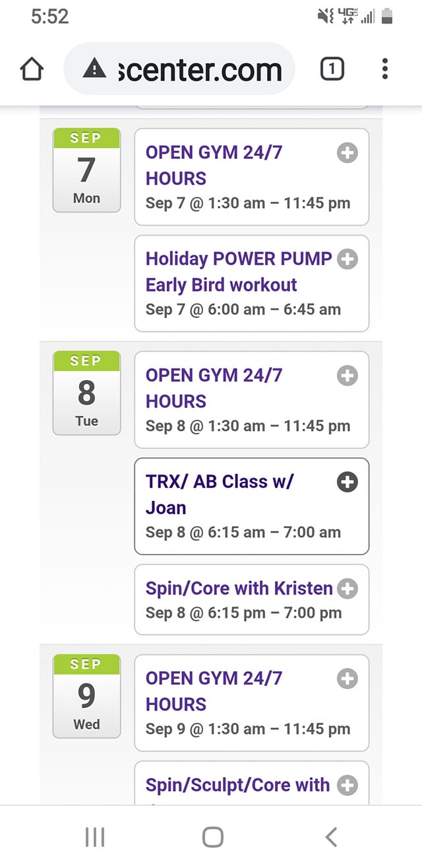Open the Holiday POWER PUMP Early Bird link
This screenshot has height=868, width=422.
237,271
